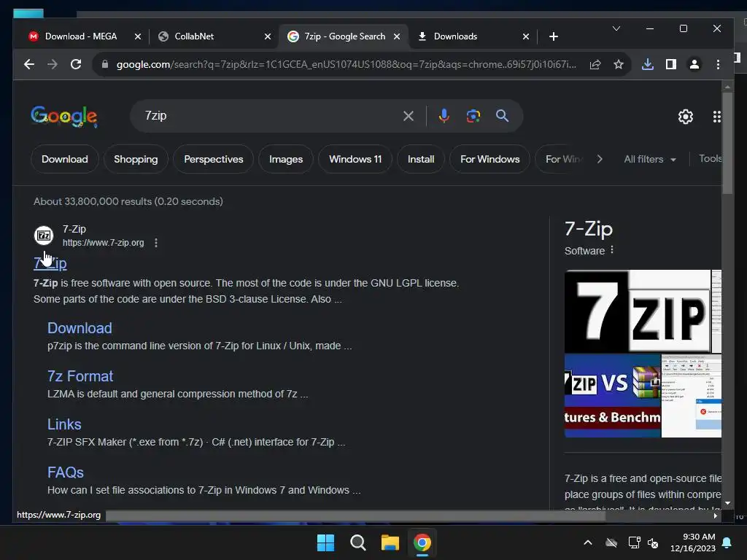Open the Google apps grid
Viewport: 747px width, 560px height.
716,117
